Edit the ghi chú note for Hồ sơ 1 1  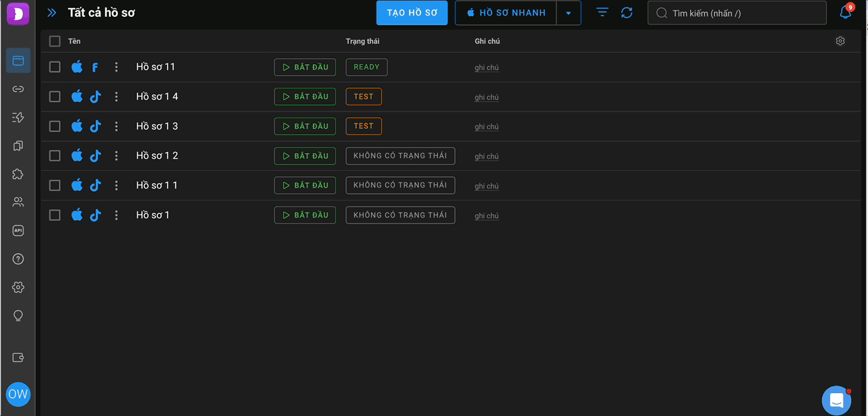coord(487,186)
